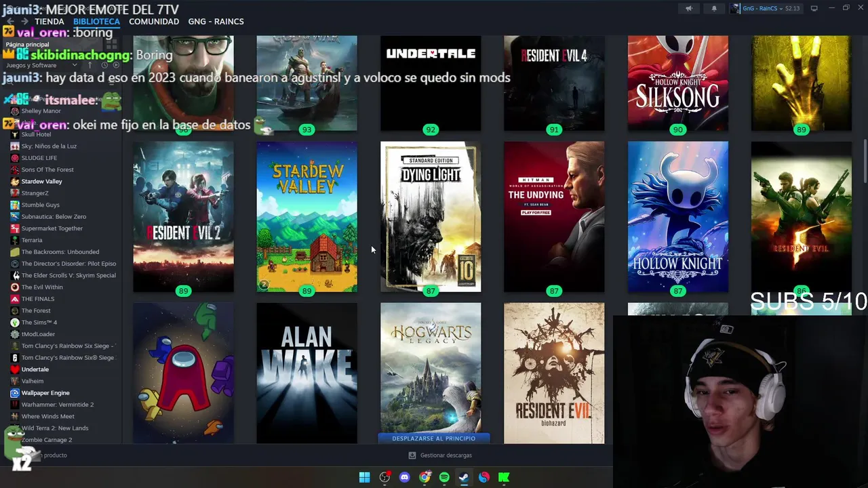Click The Evil Within icon in list
868x488 pixels.
[x=15, y=287]
